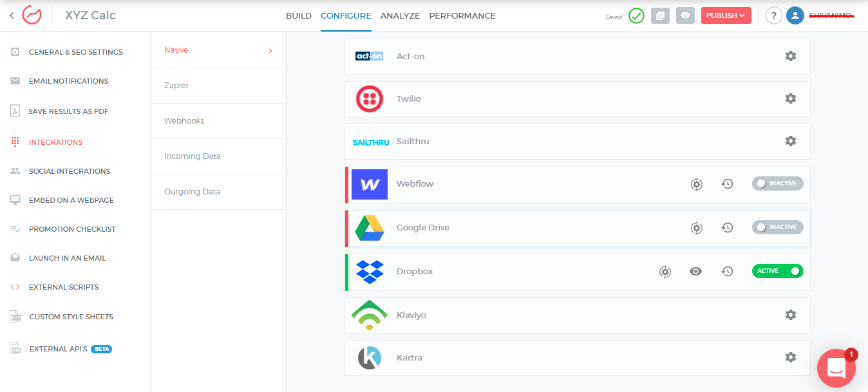The height and width of the screenshot is (392, 868).
Task: Select Webhooks integration type
Action: pyautogui.click(x=218, y=121)
